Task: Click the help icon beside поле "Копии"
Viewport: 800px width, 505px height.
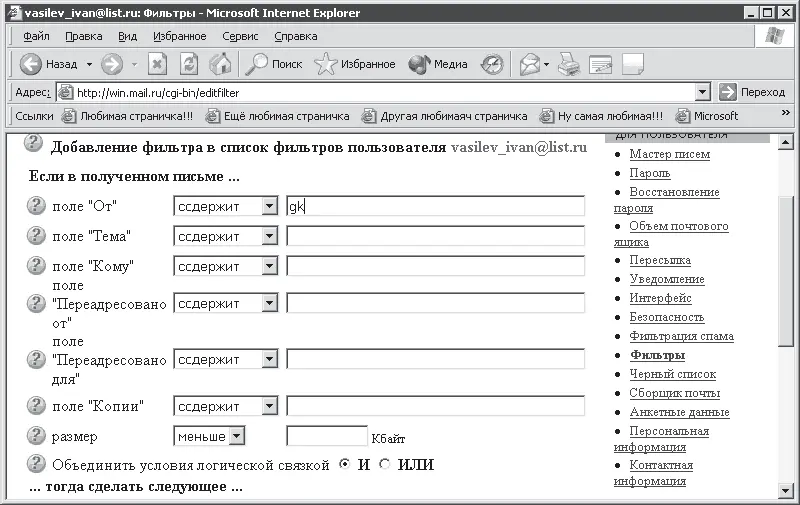Action: pyautogui.click(x=36, y=406)
